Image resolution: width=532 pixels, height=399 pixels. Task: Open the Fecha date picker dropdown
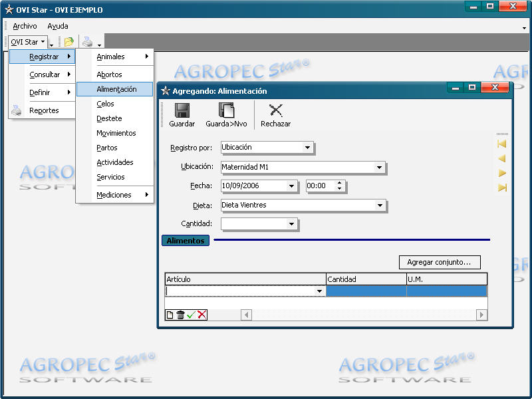(291, 186)
